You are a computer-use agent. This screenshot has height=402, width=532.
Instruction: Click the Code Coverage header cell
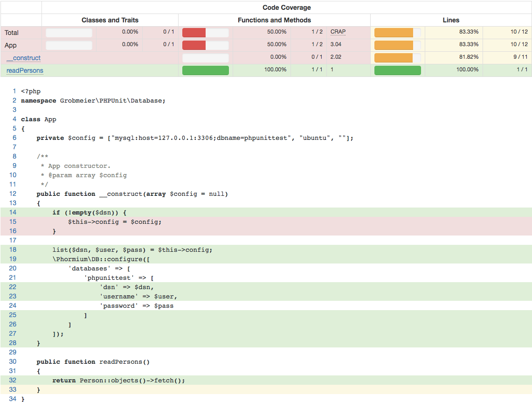(286, 7)
